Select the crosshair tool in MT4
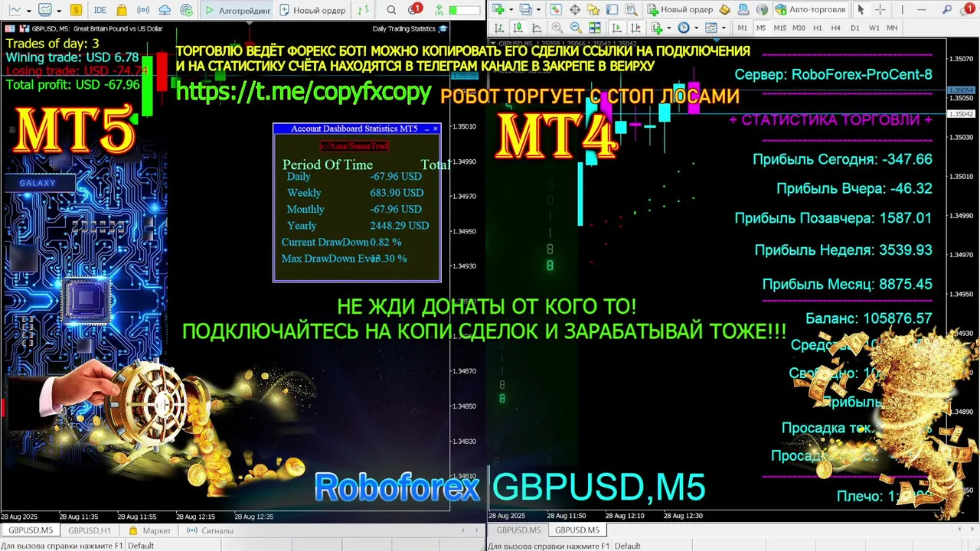This screenshot has height=551, width=980. (880, 9)
